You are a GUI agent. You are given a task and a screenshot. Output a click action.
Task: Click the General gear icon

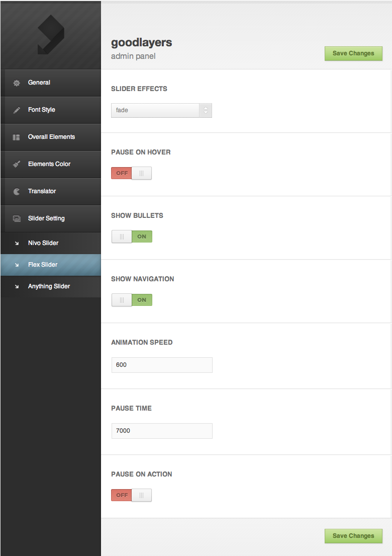coord(17,83)
